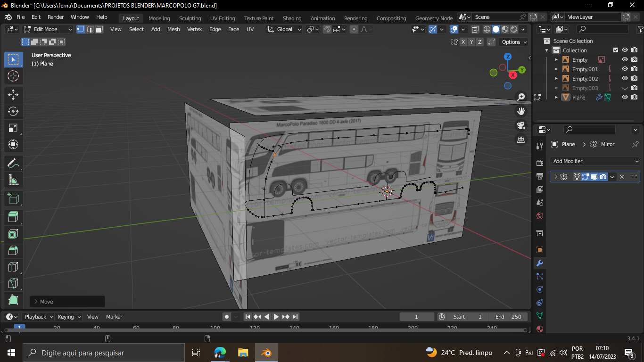Switch perspective/orthographic with the grid icon
Image resolution: width=644 pixels, height=362 pixels.
click(x=521, y=140)
